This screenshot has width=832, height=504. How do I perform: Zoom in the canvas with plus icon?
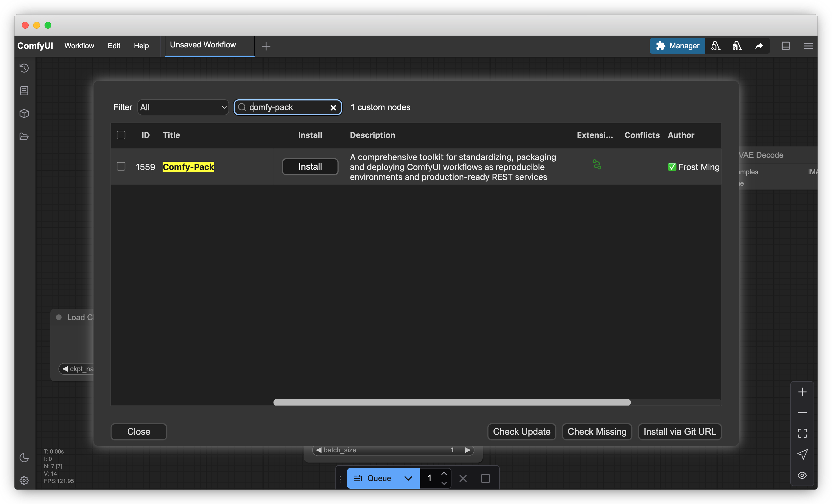[802, 392]
